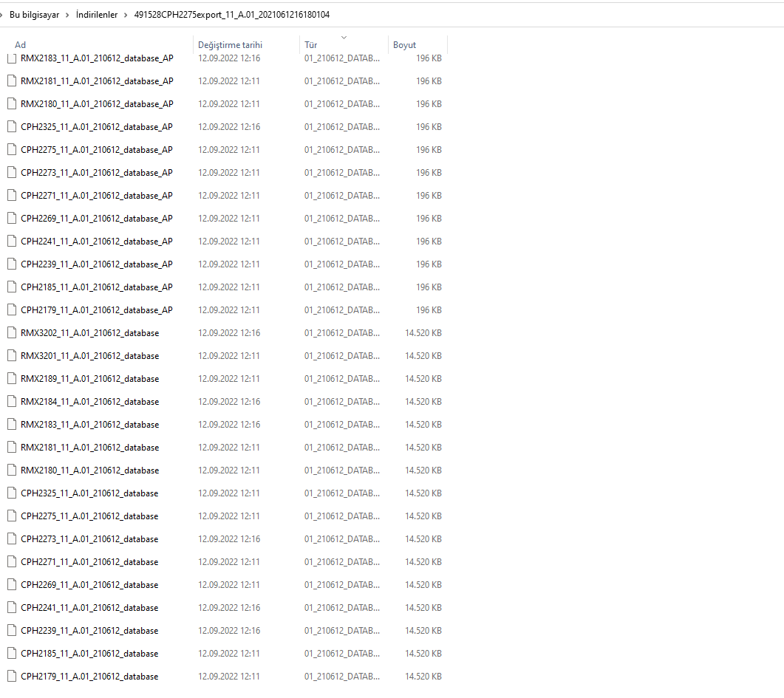
Task: Sort by Tür column header
Action: point(311,45)
